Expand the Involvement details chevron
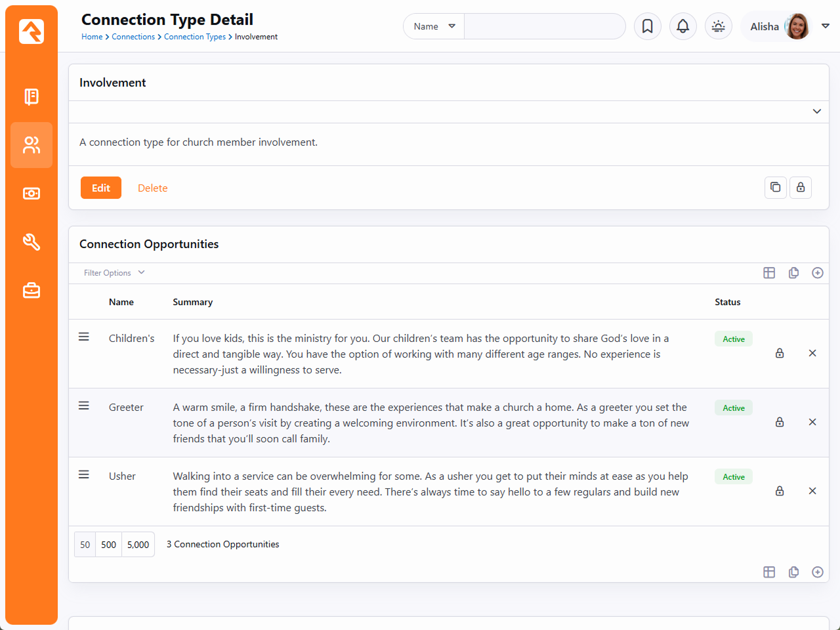Screen dimensions: 840x630 click(x=816, y=112)
